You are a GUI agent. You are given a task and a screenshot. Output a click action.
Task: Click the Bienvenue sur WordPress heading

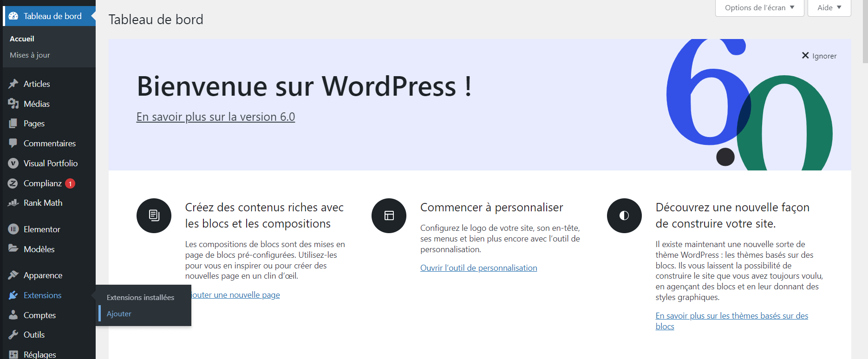coord(304,86)
